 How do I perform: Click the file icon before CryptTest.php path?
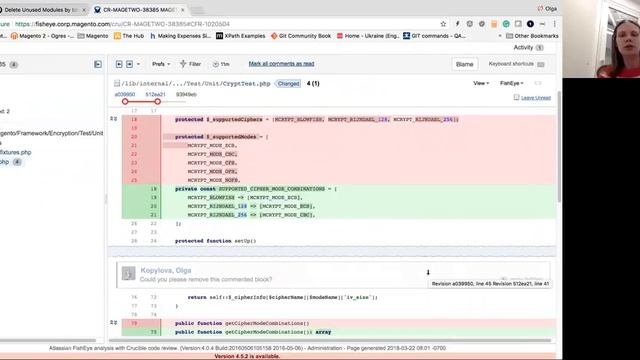click(x=117, y=83)
